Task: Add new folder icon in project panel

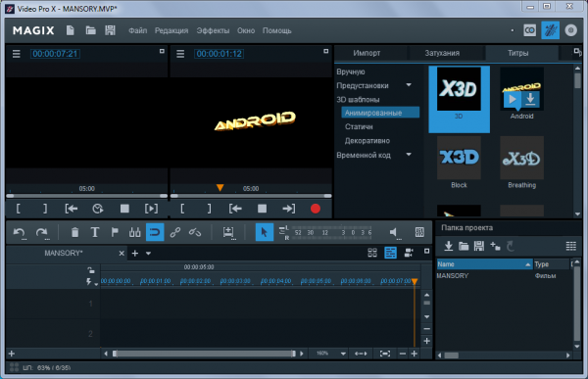Action: click(495, 246)
